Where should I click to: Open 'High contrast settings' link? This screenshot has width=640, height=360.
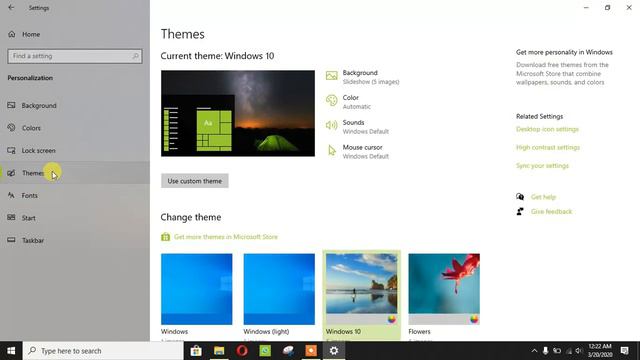pyautogui.click(x=548, y=147)
